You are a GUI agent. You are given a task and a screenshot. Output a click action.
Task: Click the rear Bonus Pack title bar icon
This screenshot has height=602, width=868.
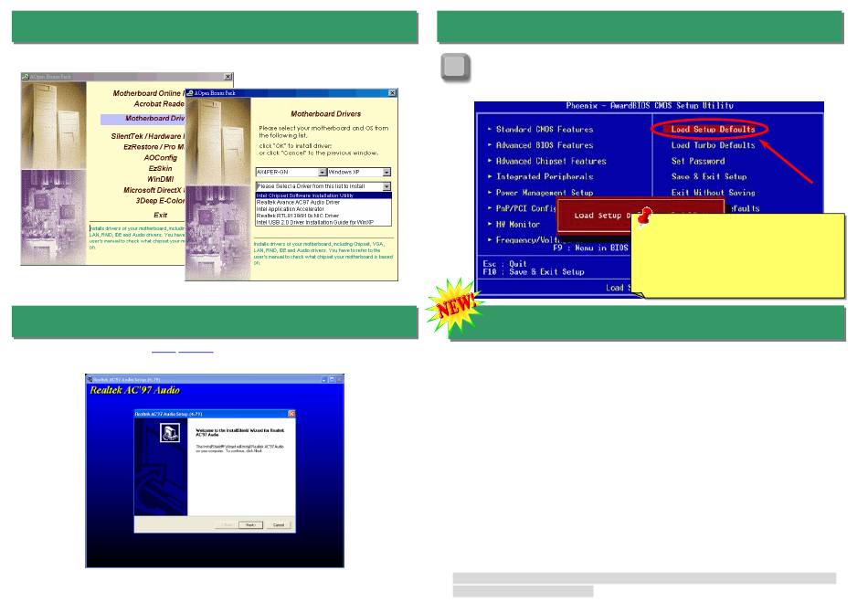pos(26,77)
